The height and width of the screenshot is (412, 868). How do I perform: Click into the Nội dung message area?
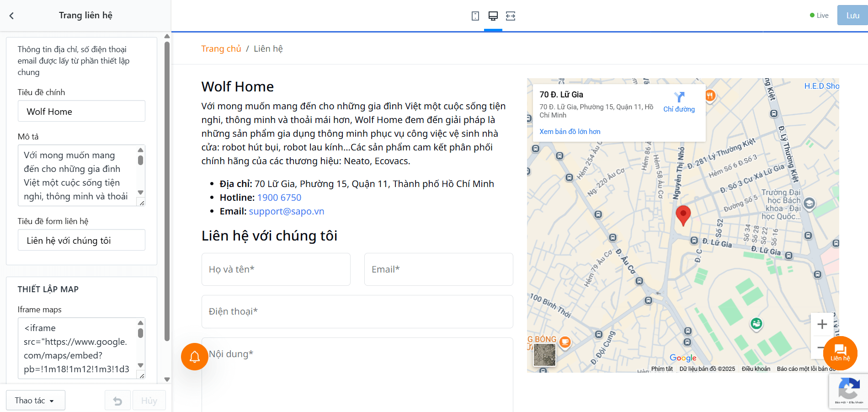point(357,375)
